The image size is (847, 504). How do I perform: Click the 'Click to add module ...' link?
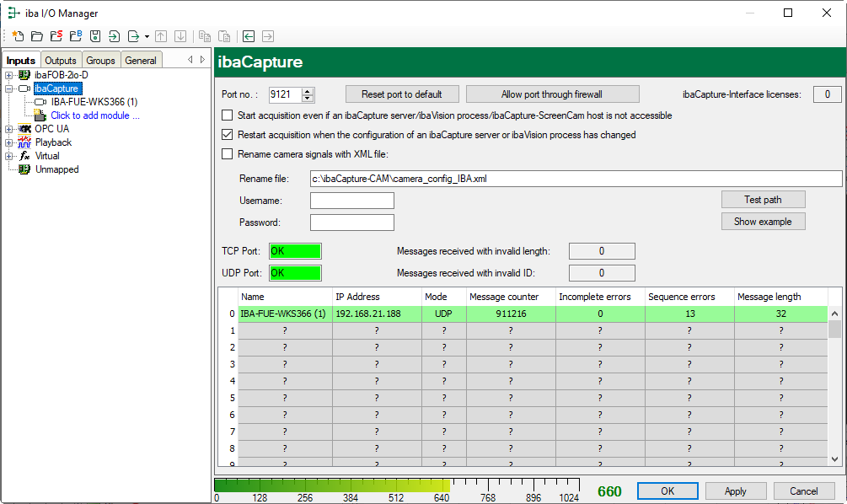pos(94,115)
